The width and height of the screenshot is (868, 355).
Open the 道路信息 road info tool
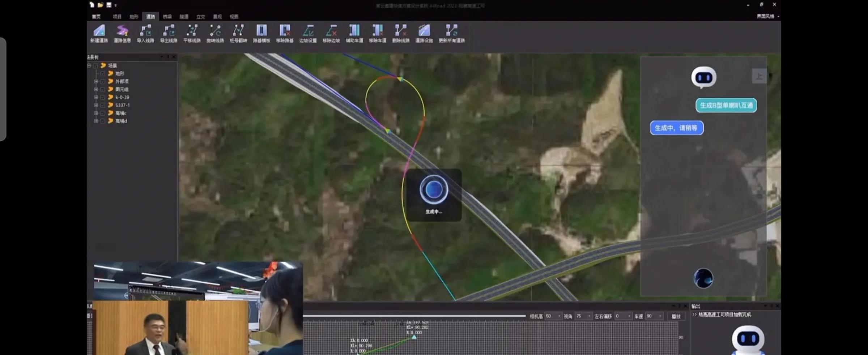[122, 34]
